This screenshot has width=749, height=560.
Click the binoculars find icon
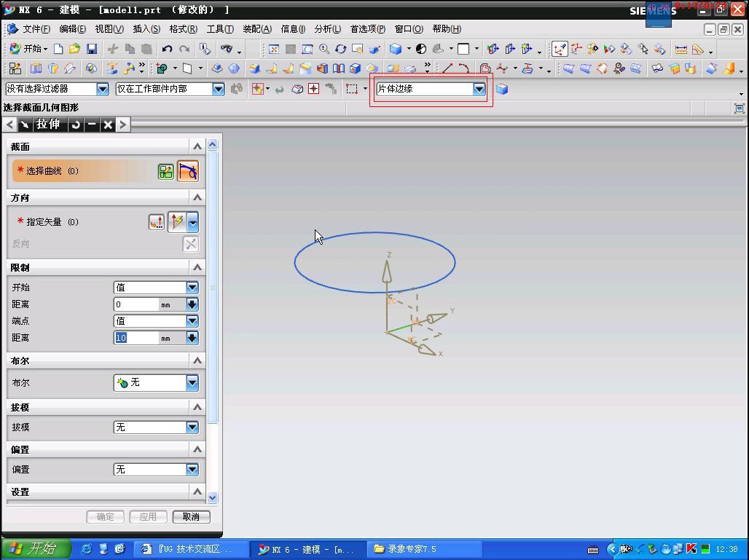pyautogui.click(x=227, y=49)
